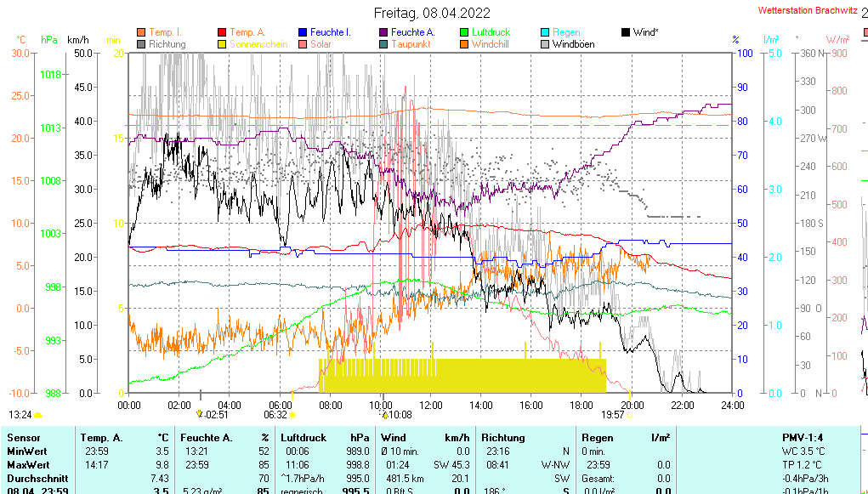This screenshot has width=868, height=494.
Task: Click the green Luftdruck legend square
Action: [x=464, y=32]
